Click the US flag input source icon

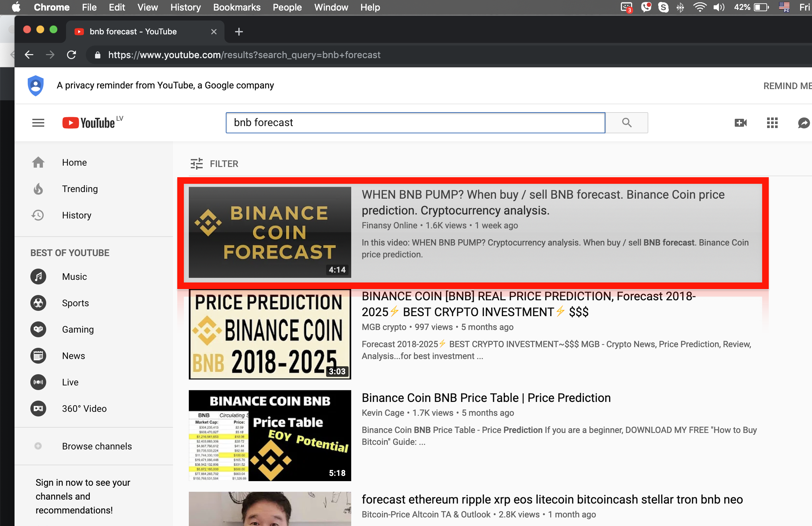[784, 7]
